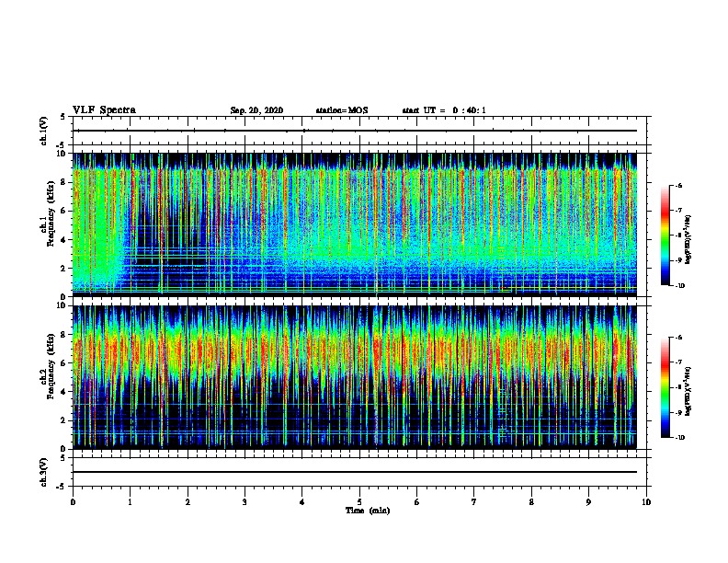728x563 pixels.
Task: Click the ch.2 spectrogram color scale bar
Action: 665,387
